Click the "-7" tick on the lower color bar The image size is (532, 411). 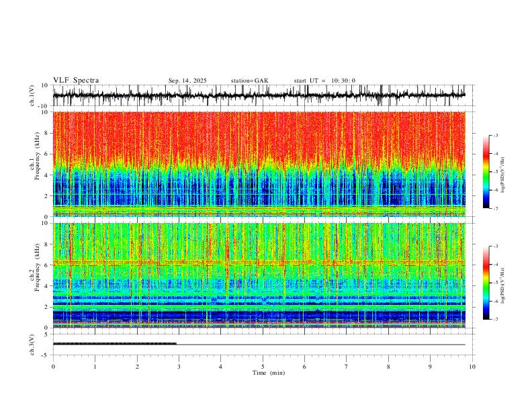[x=496, y=320]
